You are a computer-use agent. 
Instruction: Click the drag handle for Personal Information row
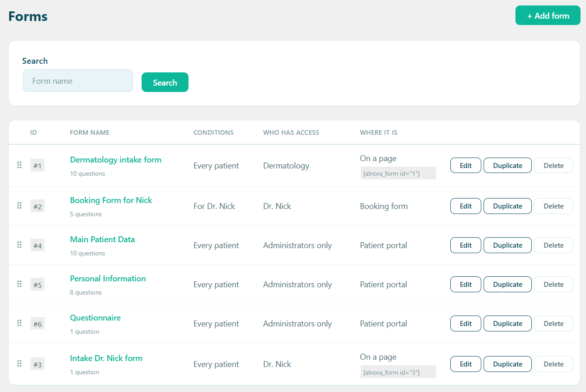(x=19, y=284)
